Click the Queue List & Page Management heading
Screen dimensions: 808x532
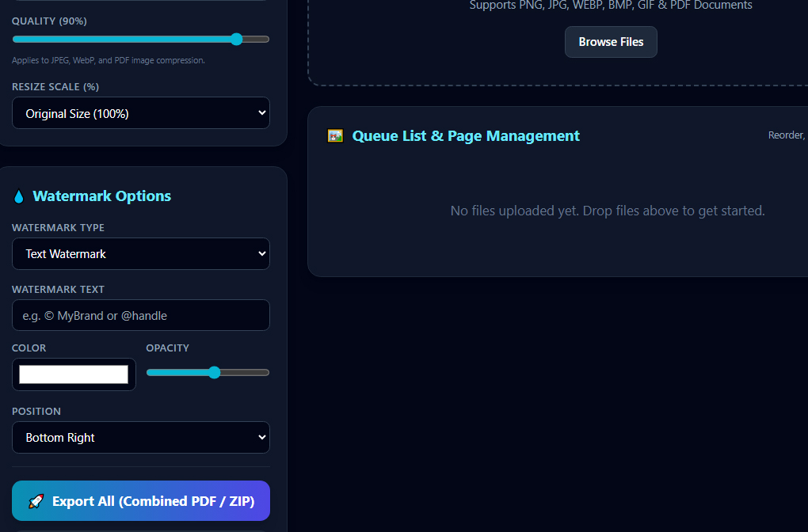click(466, 136)
